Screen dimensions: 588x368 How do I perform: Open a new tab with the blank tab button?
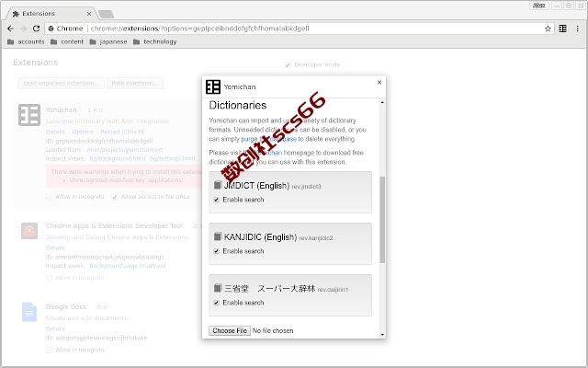(x=107, y=15)
